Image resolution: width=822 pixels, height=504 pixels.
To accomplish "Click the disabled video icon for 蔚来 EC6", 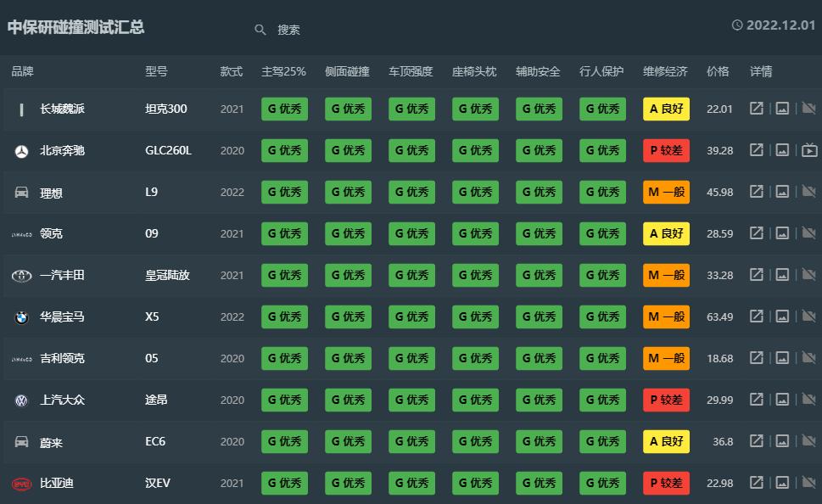I will [809, 441].
